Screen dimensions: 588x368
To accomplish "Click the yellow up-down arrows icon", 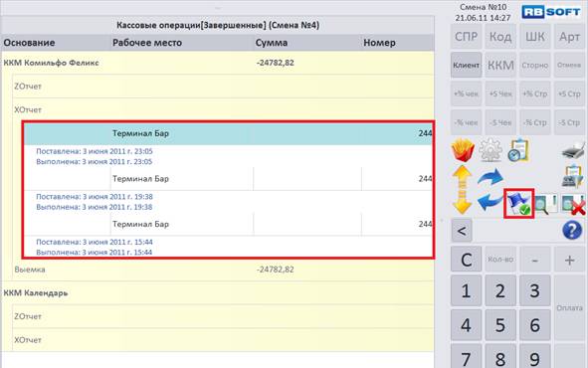I will point(462,190).
